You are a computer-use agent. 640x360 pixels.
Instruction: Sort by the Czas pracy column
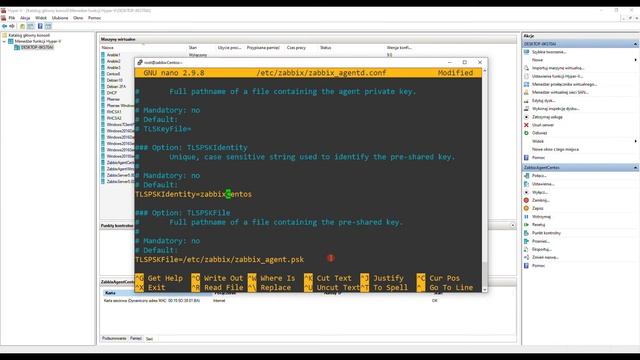click(296, 48)
